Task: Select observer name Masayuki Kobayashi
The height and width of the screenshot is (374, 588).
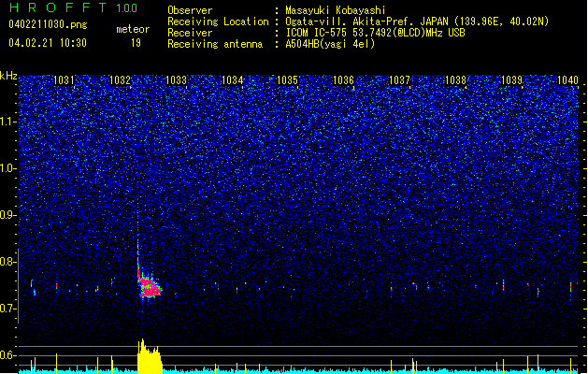Action: pyautogui.click(x=336, y=10)
